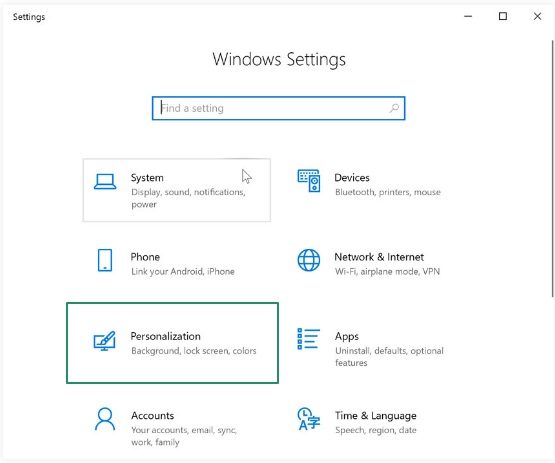555x463 pixels.
Task: Click the System title text
Action: tap(147, 178)
